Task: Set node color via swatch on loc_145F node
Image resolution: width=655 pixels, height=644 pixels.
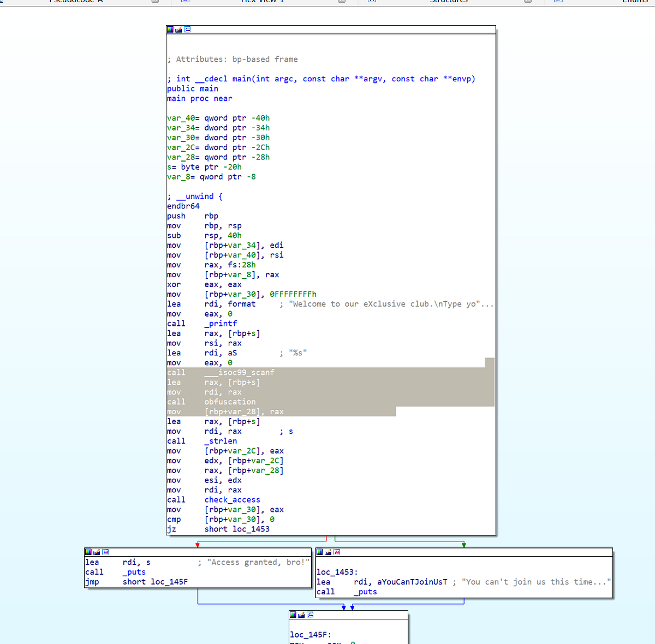Action: (x=293, y=615)
